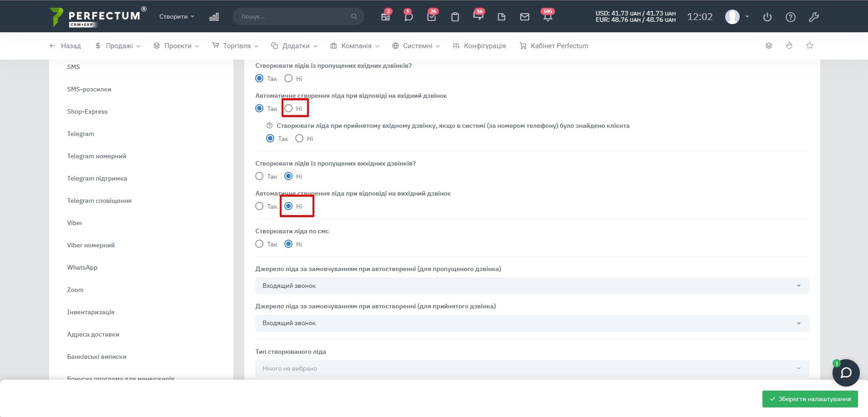The image size is (868, 417).
Task: Click the wrench settings icon
Action: (x=814, y=17)
